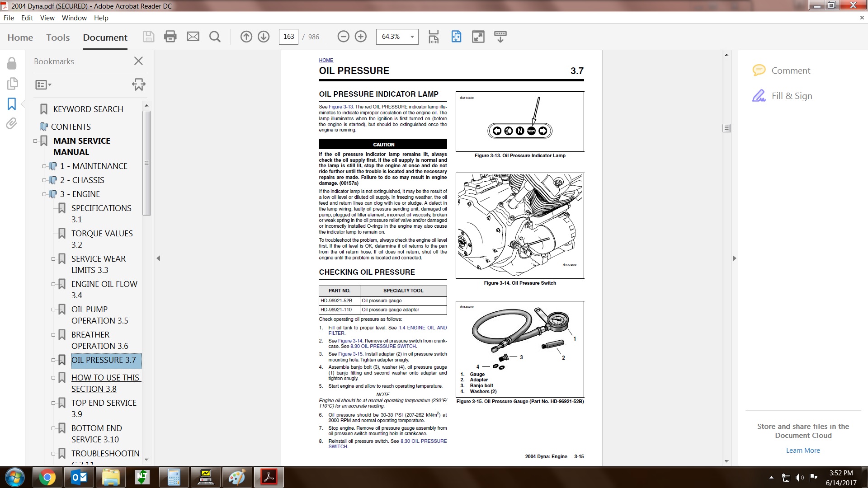Click the Zoom in plus icon

click(361, 37)
